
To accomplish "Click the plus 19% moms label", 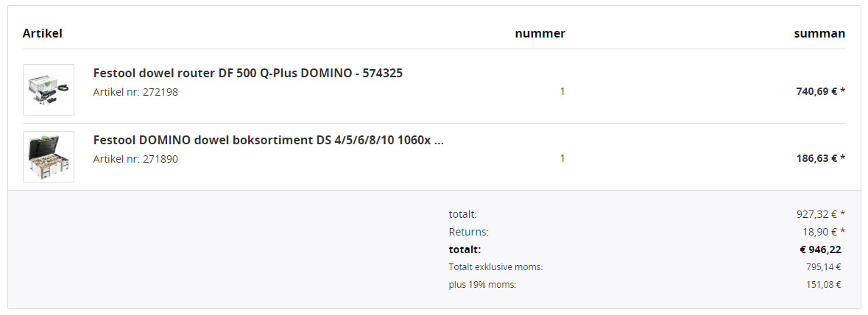I will (x=482, y=285).
